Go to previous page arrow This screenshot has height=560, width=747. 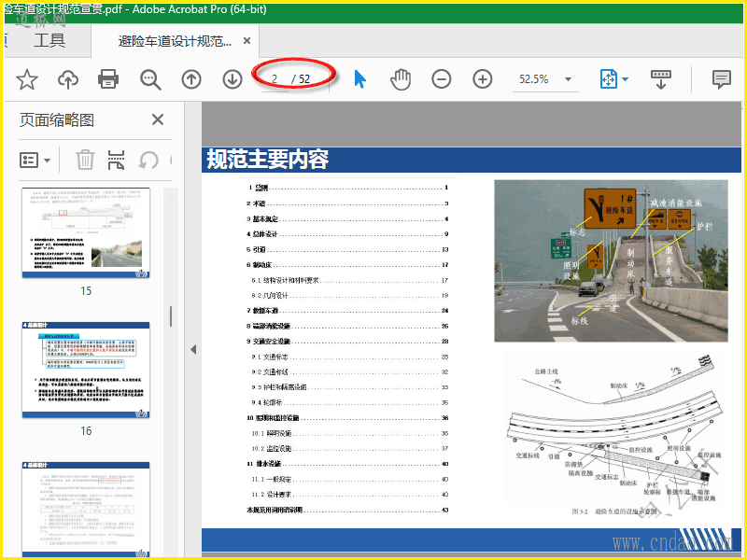tap(191, 79)
